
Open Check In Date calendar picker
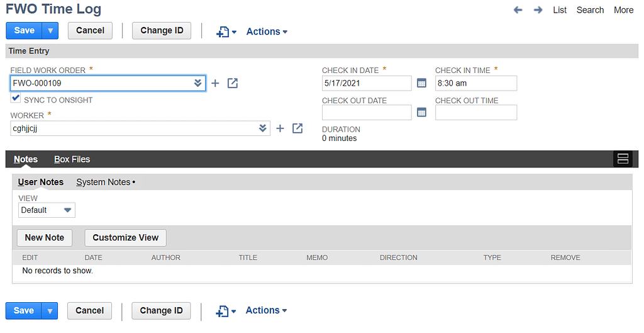point(421,83)
